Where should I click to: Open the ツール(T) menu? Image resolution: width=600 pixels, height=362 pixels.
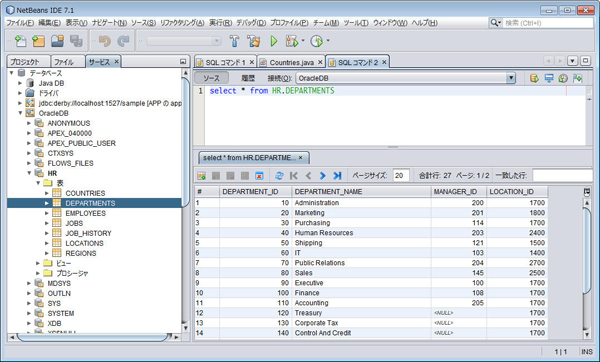coord(356,23)
